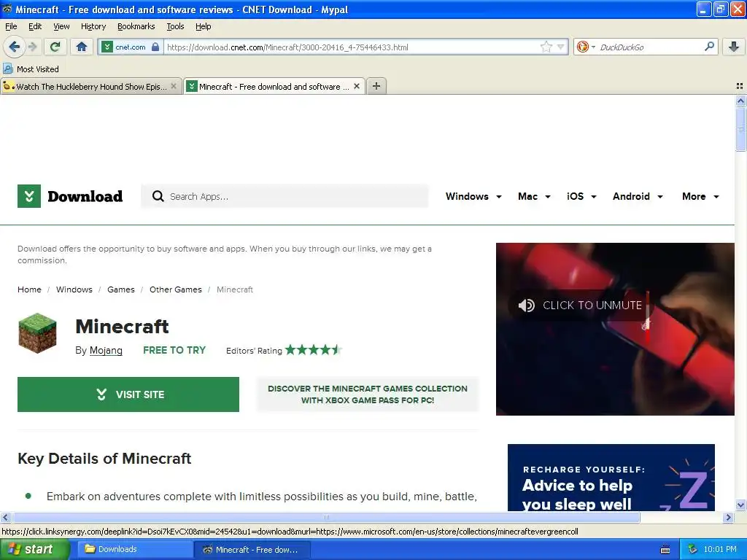Screen dimensions: 747x560
Task: Click the tray icon beside the clock
Action: 692,550
